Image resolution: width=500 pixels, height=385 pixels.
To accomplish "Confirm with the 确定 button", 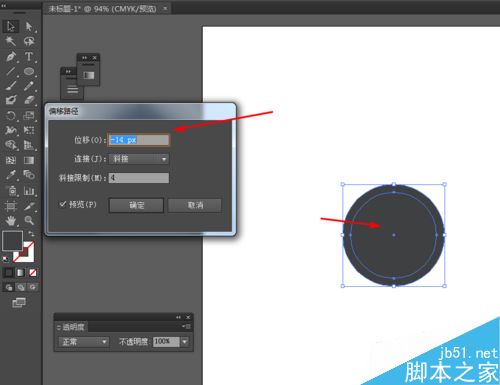I will [136, 205].
